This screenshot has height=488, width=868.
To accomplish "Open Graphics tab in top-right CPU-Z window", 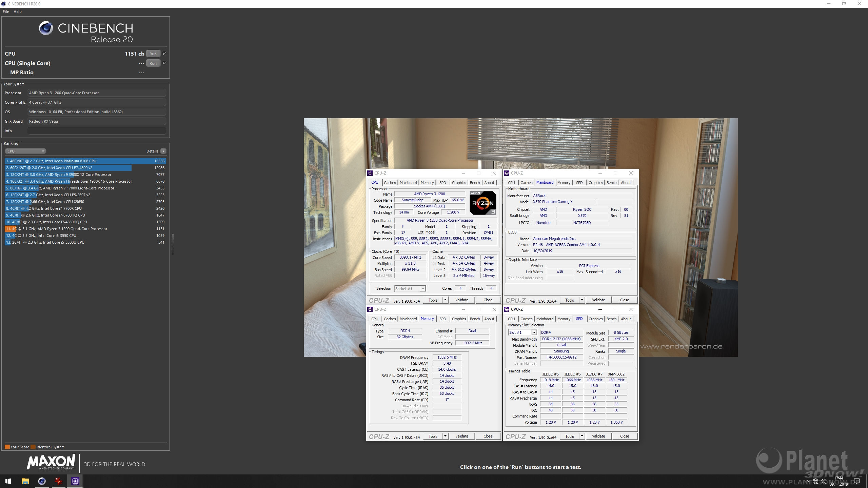I will tap(595, 183).
